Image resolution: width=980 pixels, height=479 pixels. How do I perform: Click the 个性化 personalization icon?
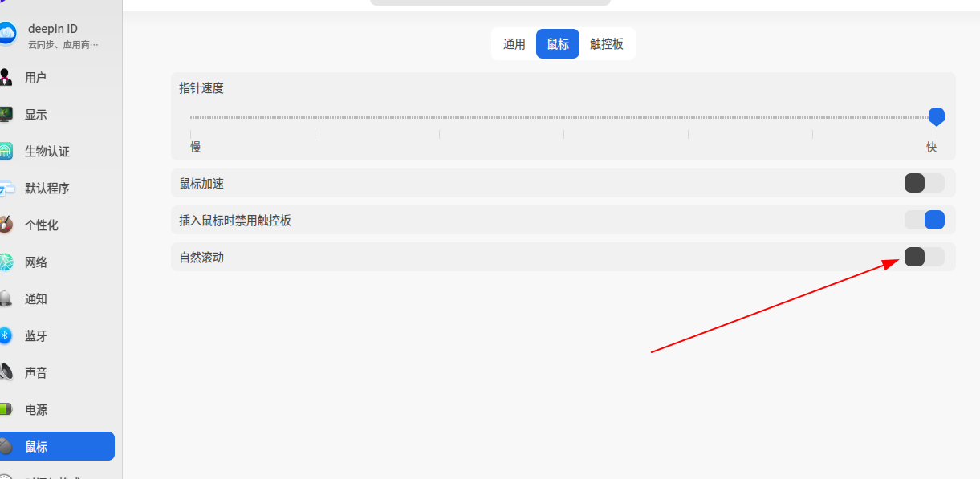(6, 225)
